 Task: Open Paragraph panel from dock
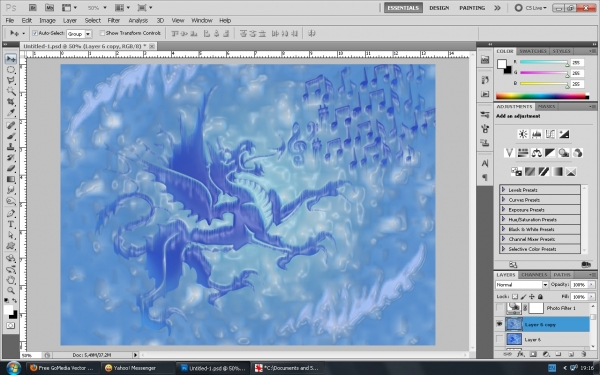tap(485, 177)
